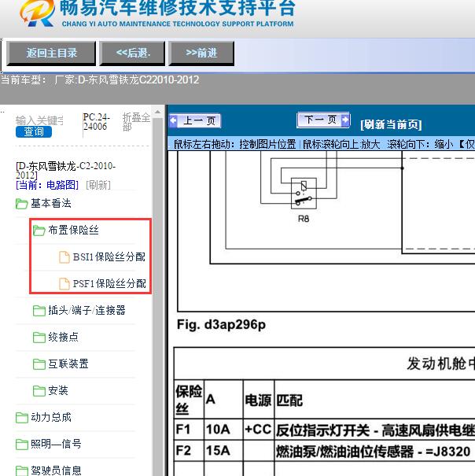Click the 刷新当前页 link

(391, 124)
